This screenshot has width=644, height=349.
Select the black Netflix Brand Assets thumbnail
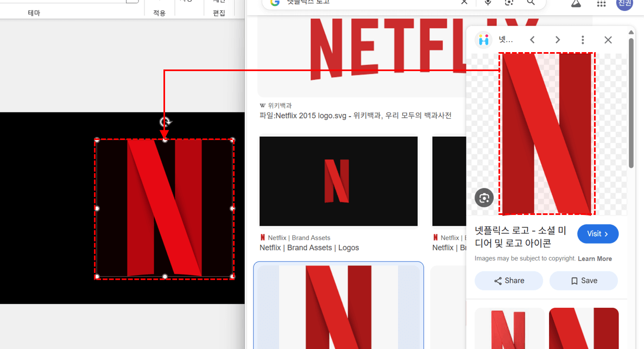(338, 181)
